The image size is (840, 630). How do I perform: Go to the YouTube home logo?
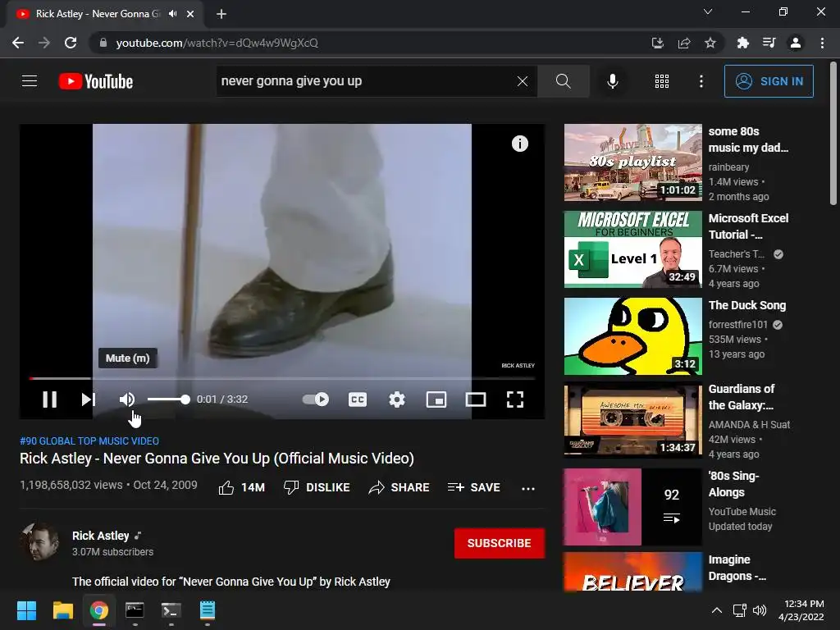(x=96, y=81)
